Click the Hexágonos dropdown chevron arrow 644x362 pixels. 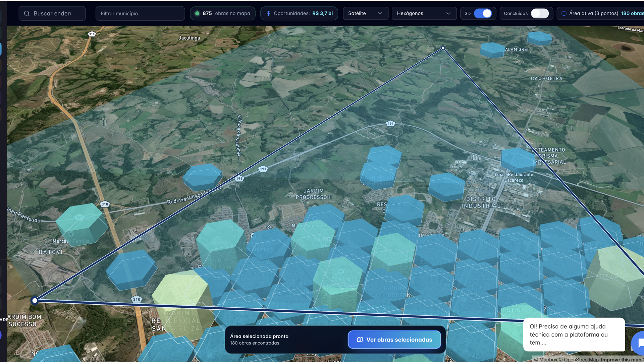pos(448,13)
